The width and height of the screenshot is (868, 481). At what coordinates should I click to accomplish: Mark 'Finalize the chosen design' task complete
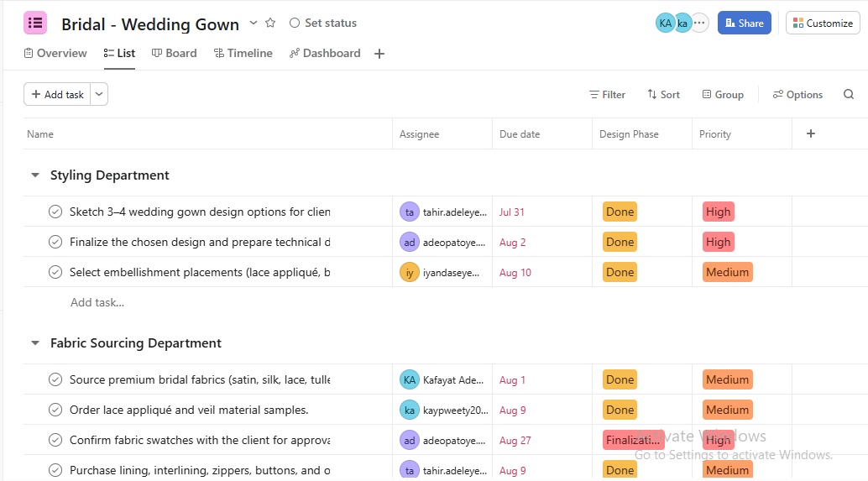pos(55,242)
